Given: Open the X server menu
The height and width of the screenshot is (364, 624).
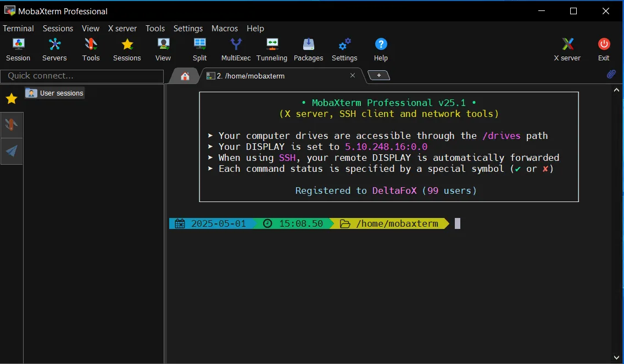Looking at the screenshot, I should tap(122, 28).
